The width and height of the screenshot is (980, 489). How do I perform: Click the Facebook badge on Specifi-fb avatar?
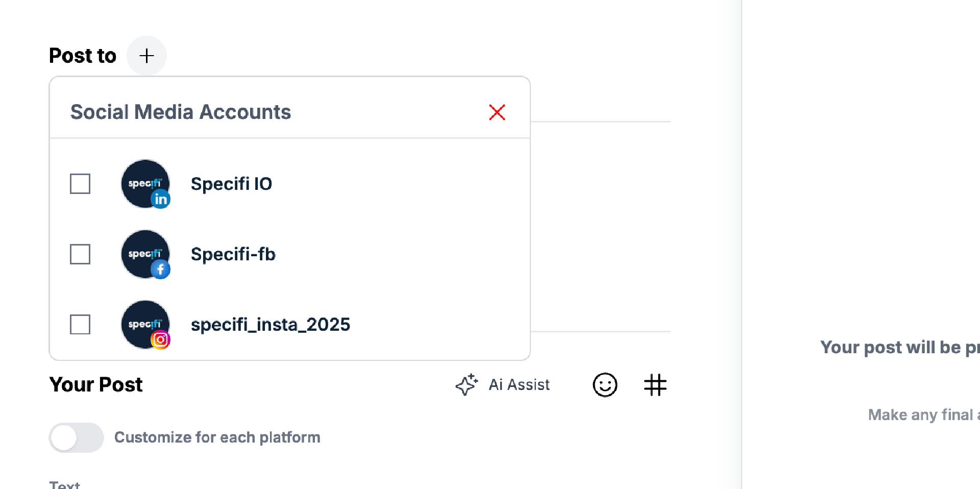pos(161,269)
